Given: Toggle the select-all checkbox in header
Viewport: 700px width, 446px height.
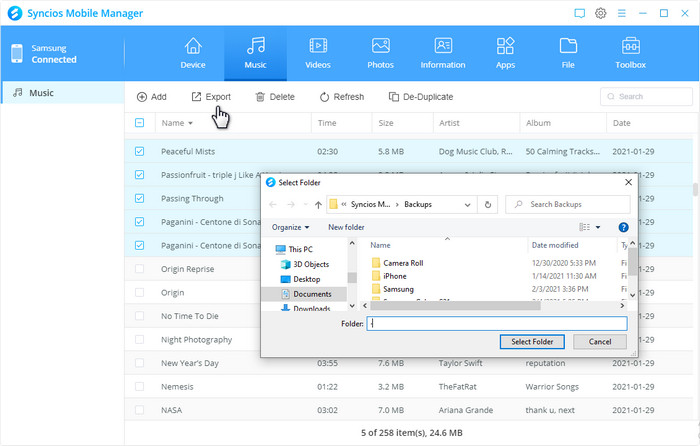Looking at the screenshot, I should (x=139, y=123).
